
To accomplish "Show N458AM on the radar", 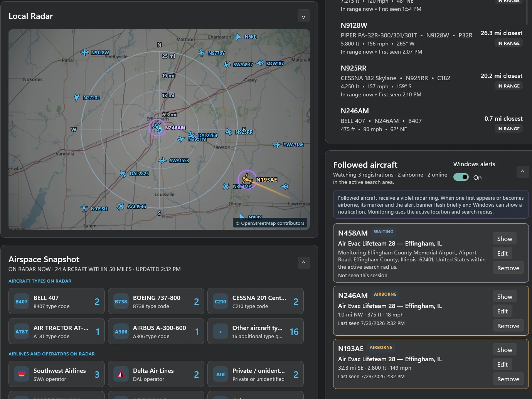I will pyautogui.click(x=505, y=239).
